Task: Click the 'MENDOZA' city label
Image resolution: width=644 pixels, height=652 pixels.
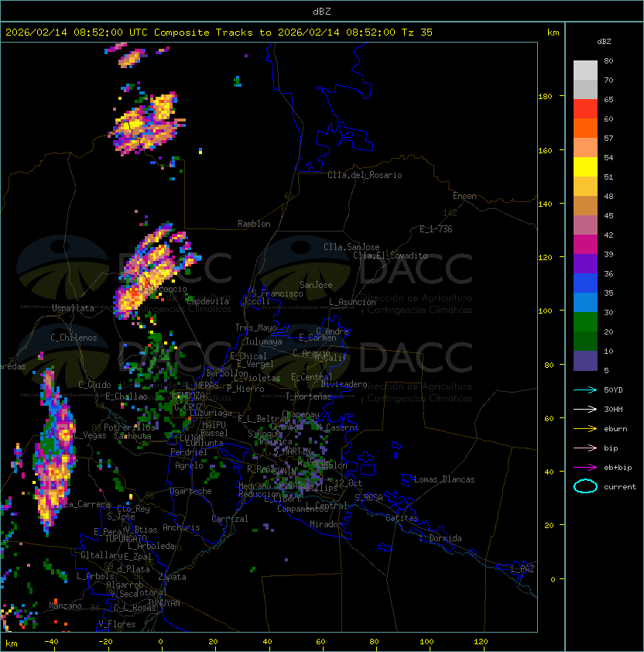Action: 188,396
